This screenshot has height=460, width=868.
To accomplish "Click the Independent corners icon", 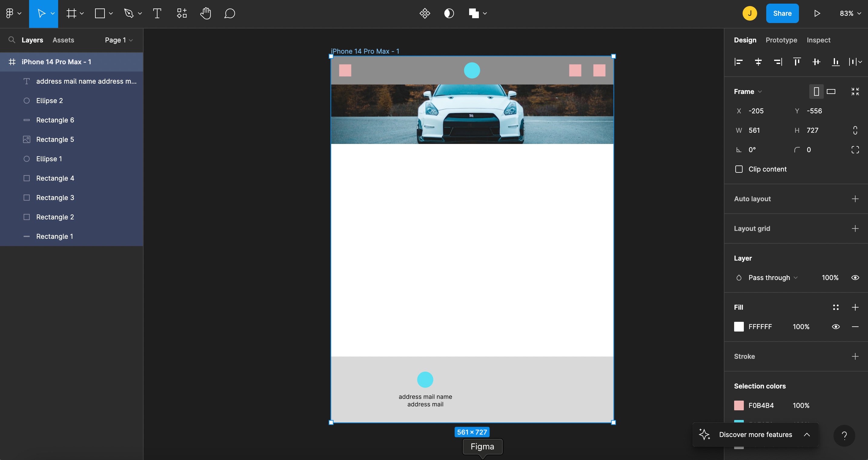I will point(855,150).
